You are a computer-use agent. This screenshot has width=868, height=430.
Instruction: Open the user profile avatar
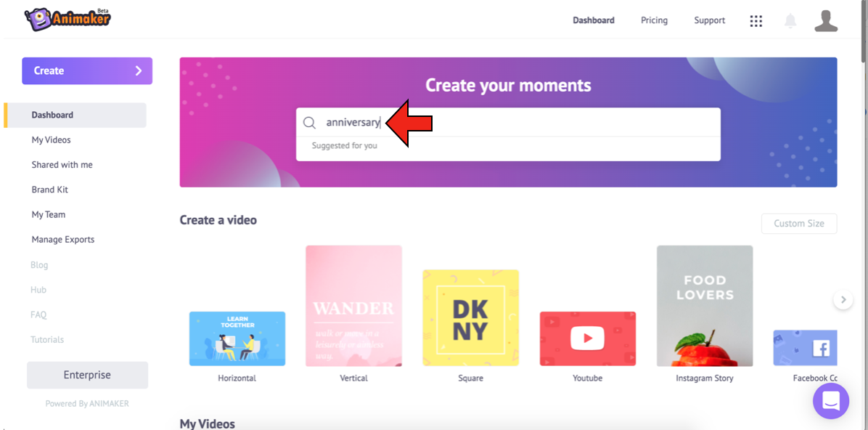[x=825, y=21]
